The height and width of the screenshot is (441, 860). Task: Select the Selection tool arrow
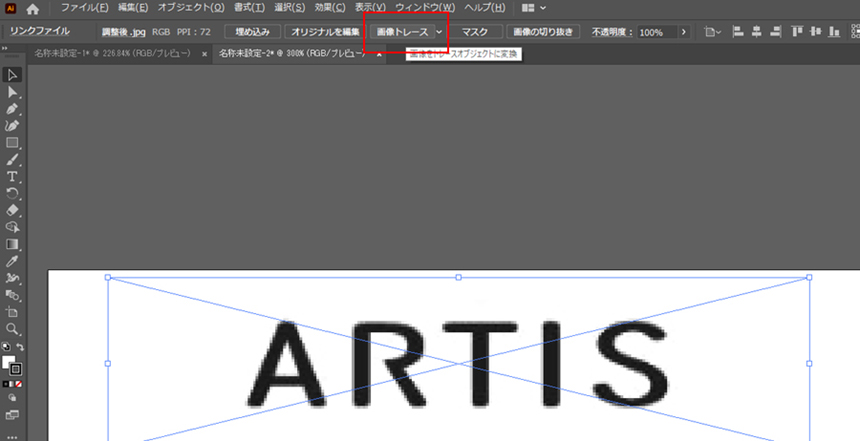point(12,75)
